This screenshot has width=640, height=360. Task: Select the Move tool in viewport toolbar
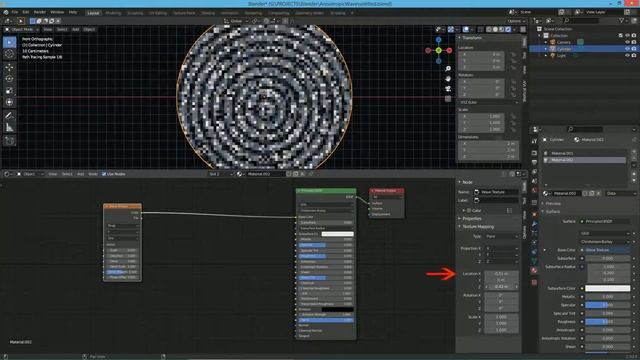9,67
